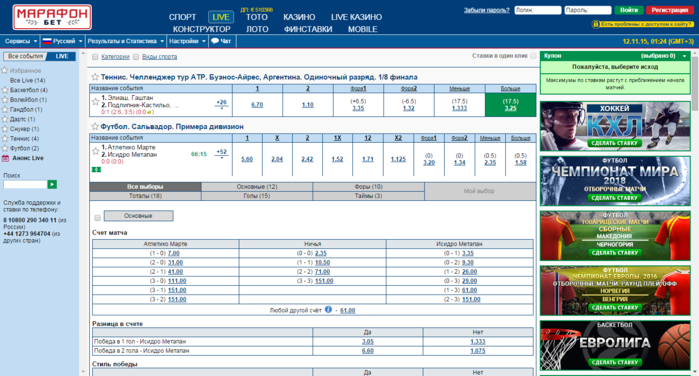Favorite the Атлетико Марте match star

(x=95, y=151)
